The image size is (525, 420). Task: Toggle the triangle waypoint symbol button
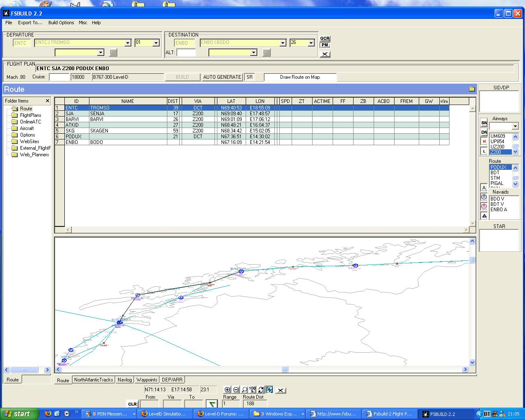pyautogui.click(x=484, y=216)
